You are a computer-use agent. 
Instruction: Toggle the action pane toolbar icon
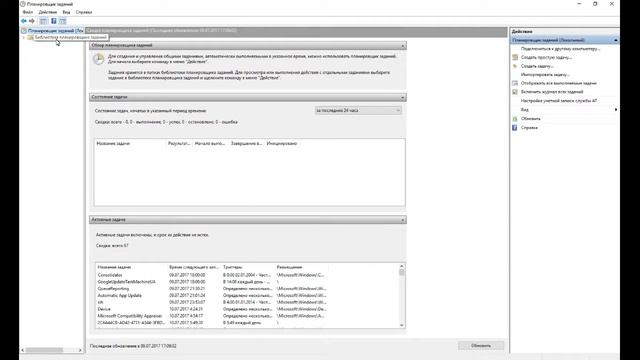pyautogui.click(x=62, y=21)
